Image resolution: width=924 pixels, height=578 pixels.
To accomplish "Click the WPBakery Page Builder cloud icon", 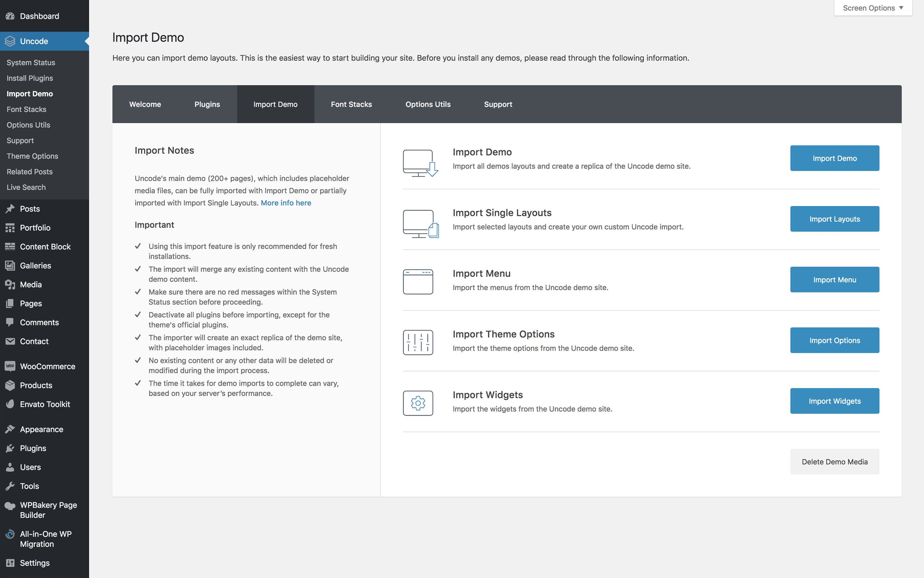I will point(10,506).
